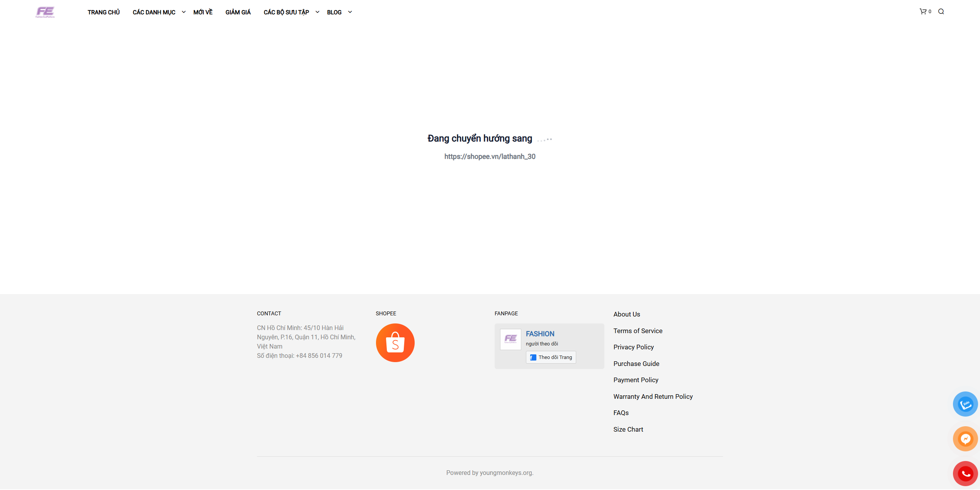Open the shopping cart icon
This screenshot has height=490, width=980.
coord(923,12)
